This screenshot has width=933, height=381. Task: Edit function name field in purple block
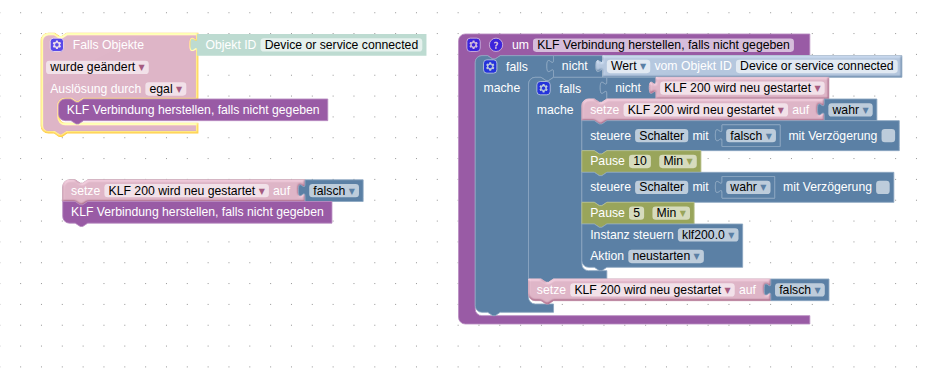coord(663,45)
